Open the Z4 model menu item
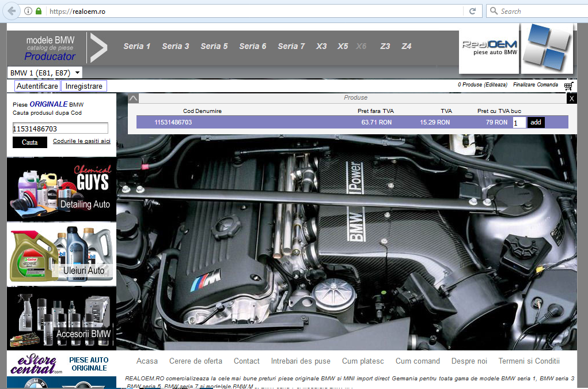Screen dimensions: 588x389 [x=407, y=46]
